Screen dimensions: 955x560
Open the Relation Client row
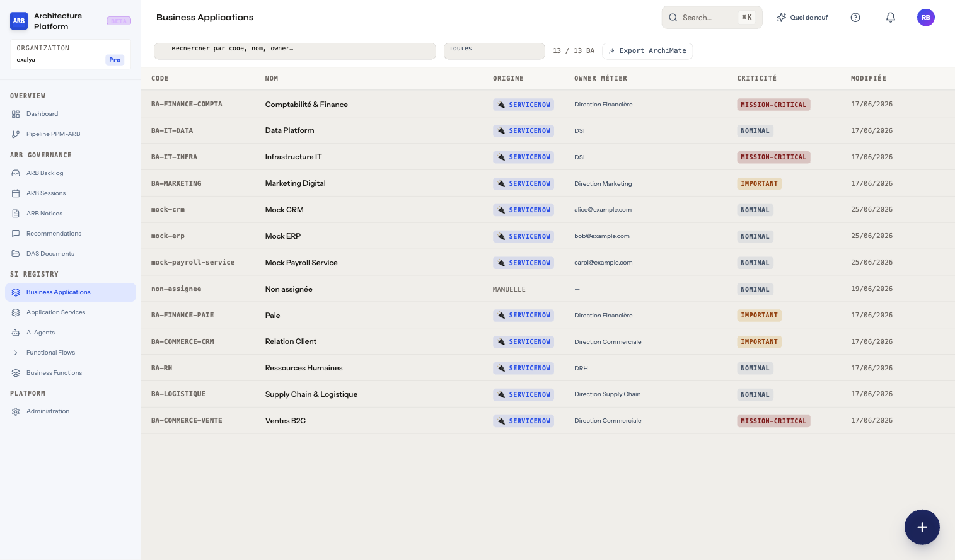point(548,342)
